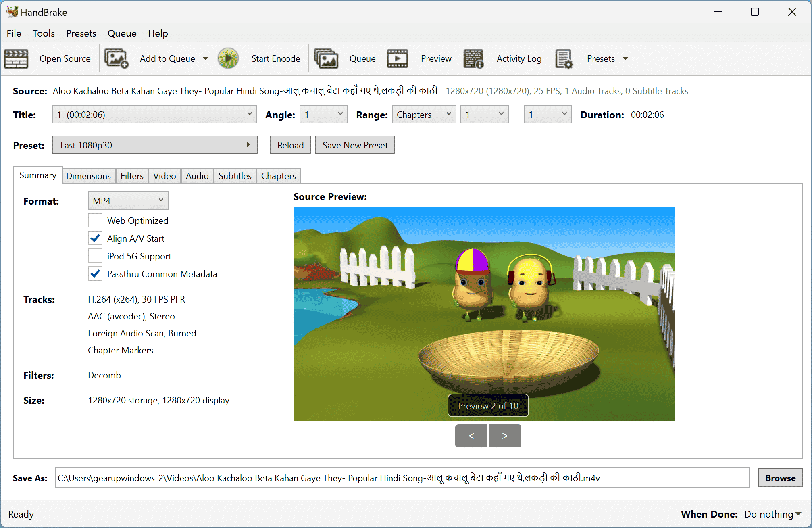This screenshot has height=528, width=812.
Task: Open the Tools menu
Action: (44, 33)
